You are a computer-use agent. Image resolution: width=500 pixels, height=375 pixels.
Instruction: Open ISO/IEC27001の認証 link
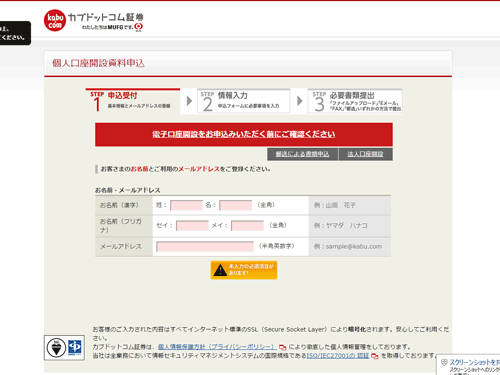click(x=338, y=356)
